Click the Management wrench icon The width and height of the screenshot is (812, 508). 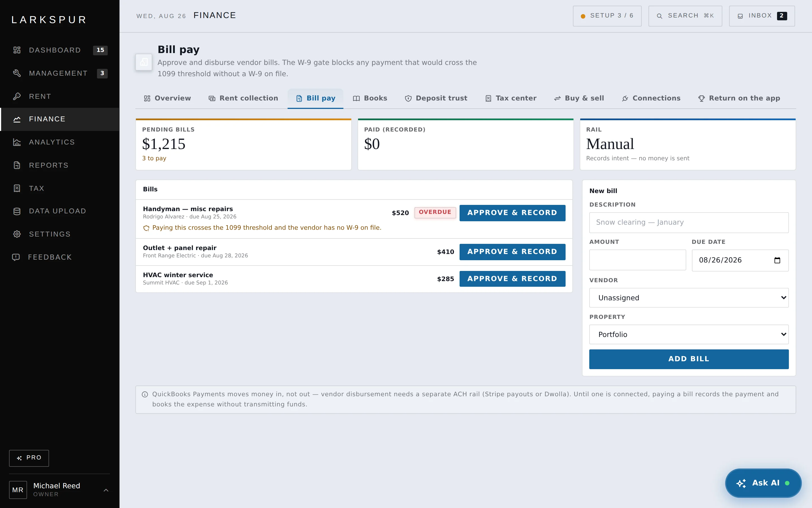17,73
